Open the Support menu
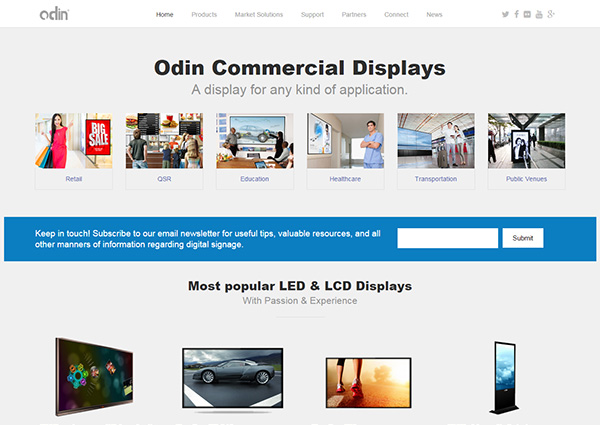The width and height of the screenshot is (600, 425). point(312,15)
